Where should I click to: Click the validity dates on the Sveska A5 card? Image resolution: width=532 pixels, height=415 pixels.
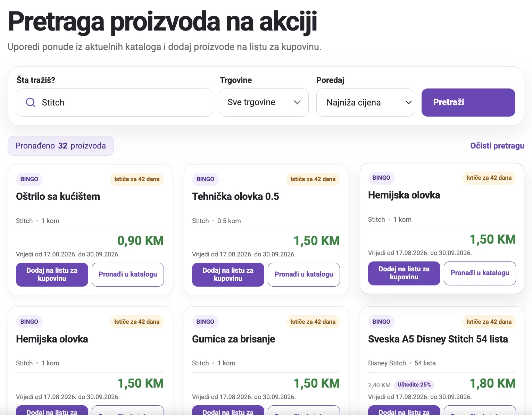(420, 397)
